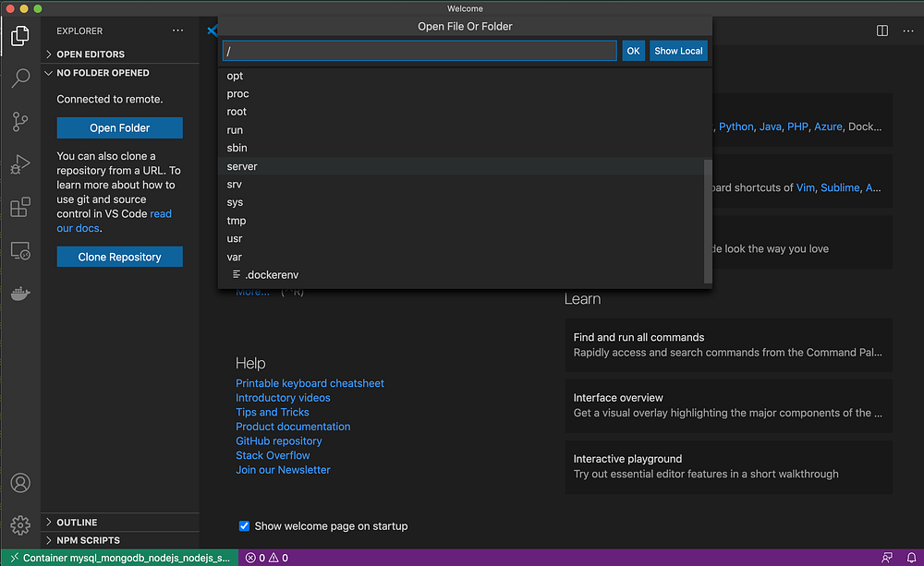This screenshot has width=924, height=566.
Task: Click the feedback icon in status bar
Action: [x=887, y=557]
